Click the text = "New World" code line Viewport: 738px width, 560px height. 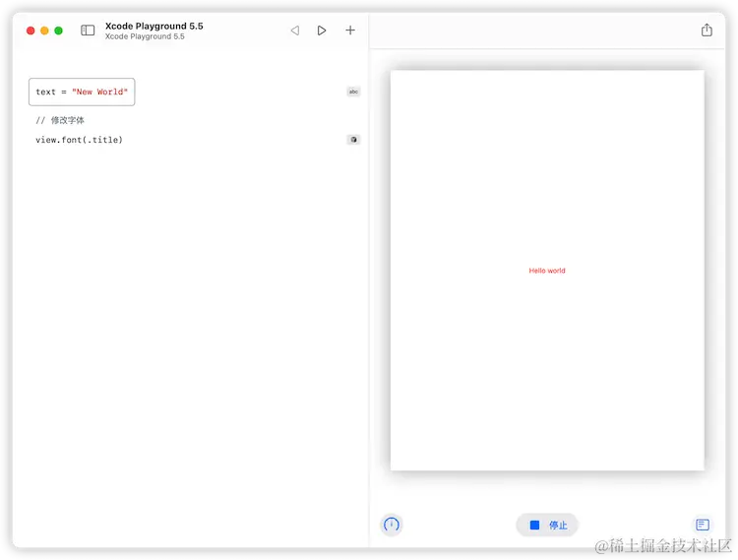[x=82, y=92]
